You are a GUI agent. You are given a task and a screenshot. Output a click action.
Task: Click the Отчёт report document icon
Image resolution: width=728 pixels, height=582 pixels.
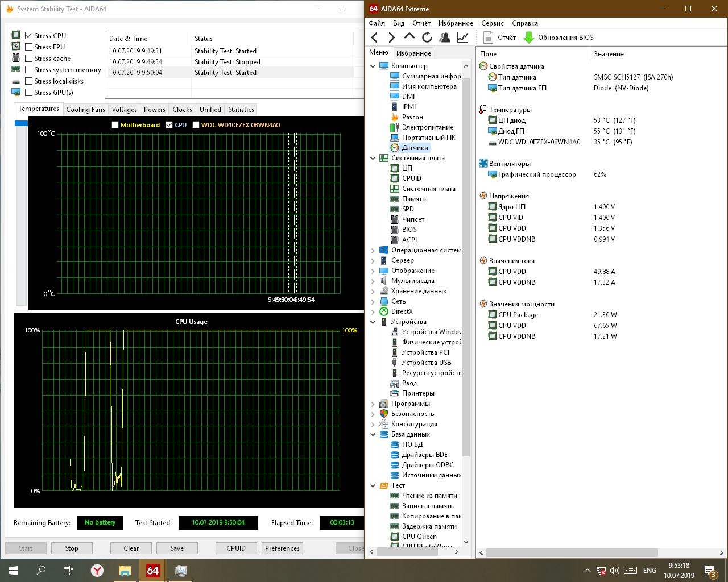point(488,38)
